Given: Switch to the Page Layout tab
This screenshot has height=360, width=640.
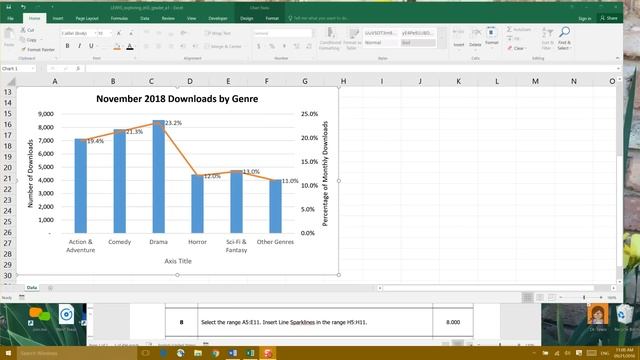Looking at the screenshot, I should [87, 18].
